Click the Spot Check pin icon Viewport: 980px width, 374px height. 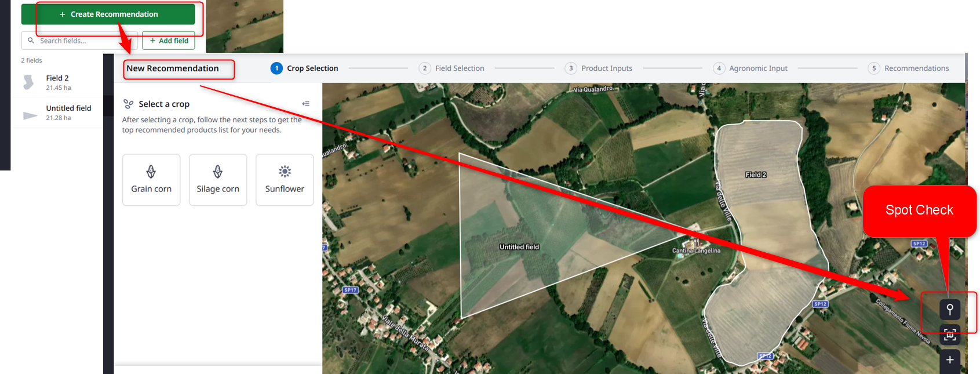(949, 310)
